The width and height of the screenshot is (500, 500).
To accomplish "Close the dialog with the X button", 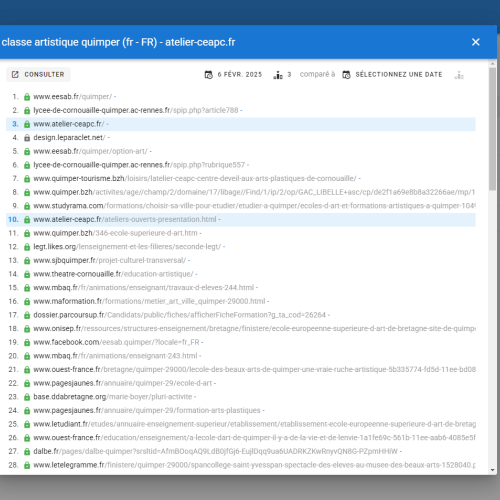I will 476,42.
